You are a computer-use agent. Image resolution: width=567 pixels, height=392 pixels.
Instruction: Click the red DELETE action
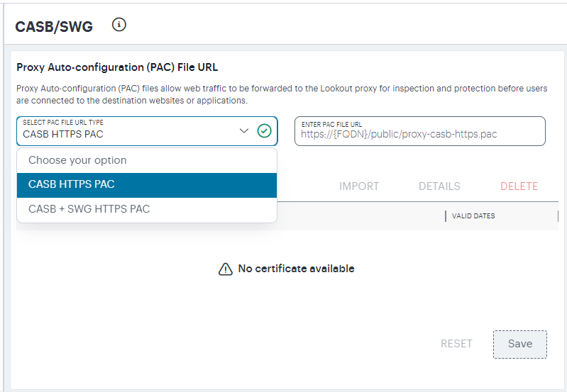click(519, 186)
